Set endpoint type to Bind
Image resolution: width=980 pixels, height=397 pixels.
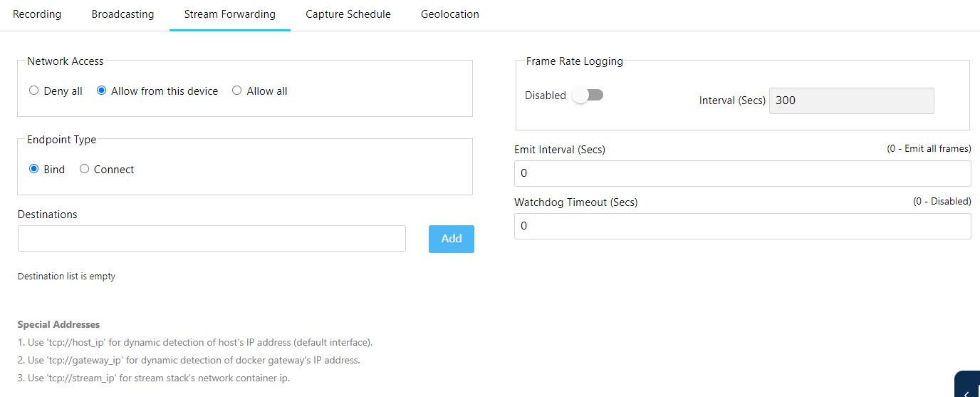coord(33,170)
